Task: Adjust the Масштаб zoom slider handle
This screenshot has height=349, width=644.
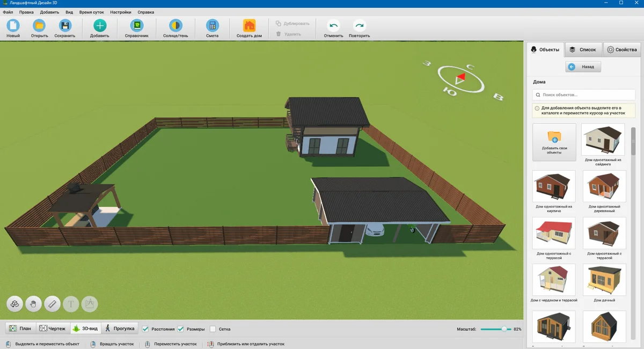Action: [x=504, y=329]
